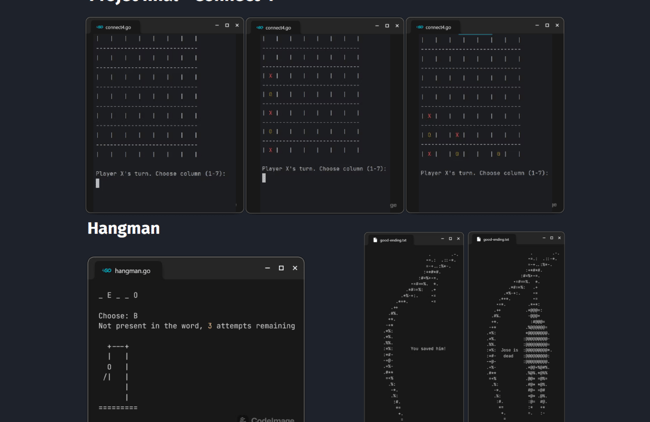650x422 pixels.
Task: Maximize the hangman.go window
Action: tap(281, 268)
